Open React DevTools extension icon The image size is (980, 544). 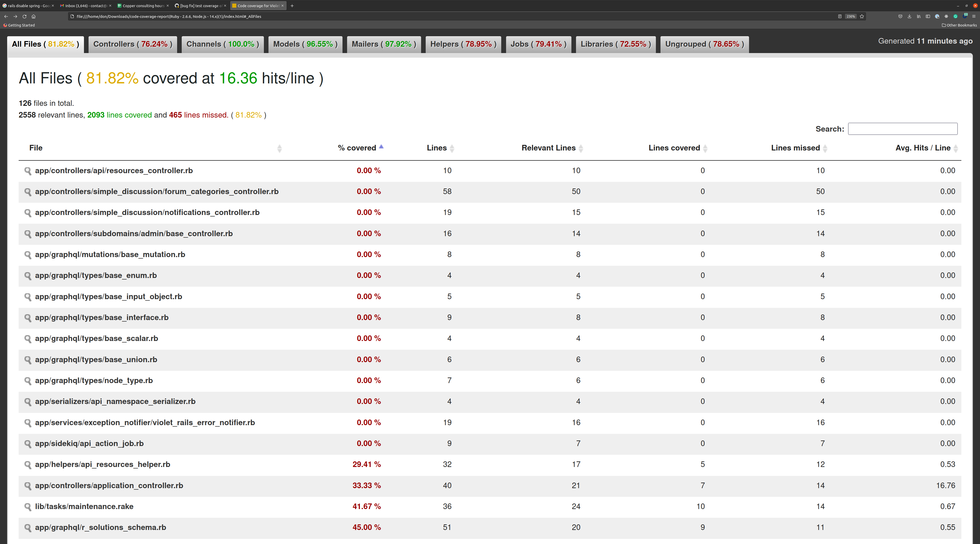point(946,16)
